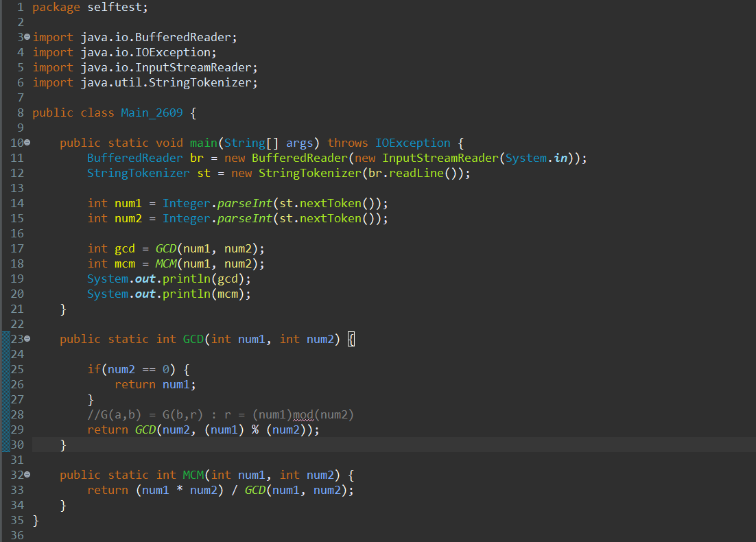Image resolution: width=756 pixels, height=542 pixels.
Task: Click '(num1 * num2)' expression on line 33
Action: click(180, 490)
